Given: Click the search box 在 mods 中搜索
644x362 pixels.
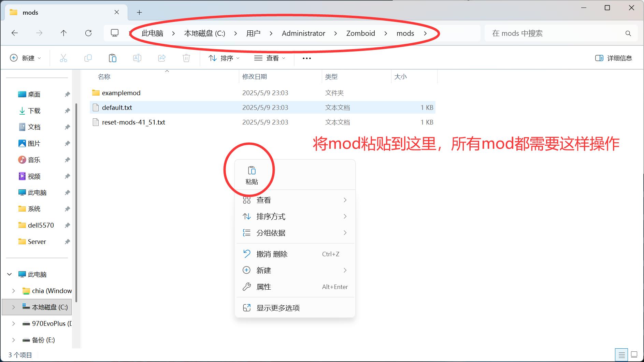Looking at the screenshot, I should click(x=546, y=33).
